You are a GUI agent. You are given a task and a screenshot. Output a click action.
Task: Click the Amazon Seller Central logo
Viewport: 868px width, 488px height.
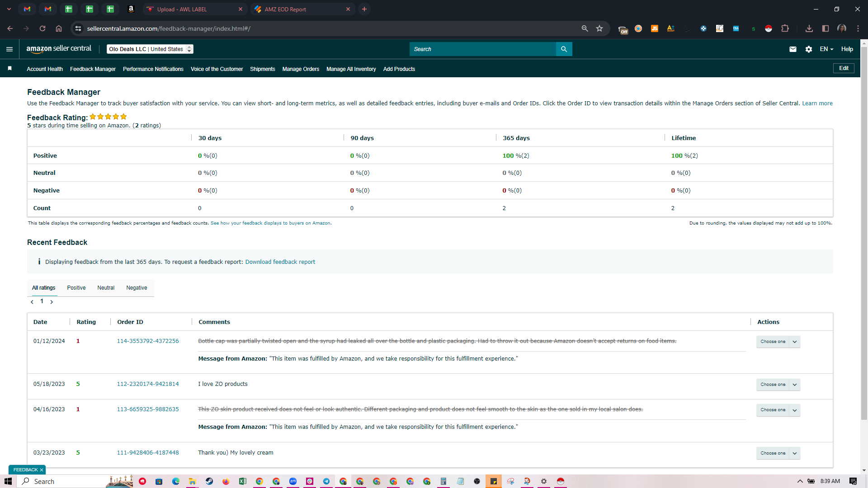point(59,49)
